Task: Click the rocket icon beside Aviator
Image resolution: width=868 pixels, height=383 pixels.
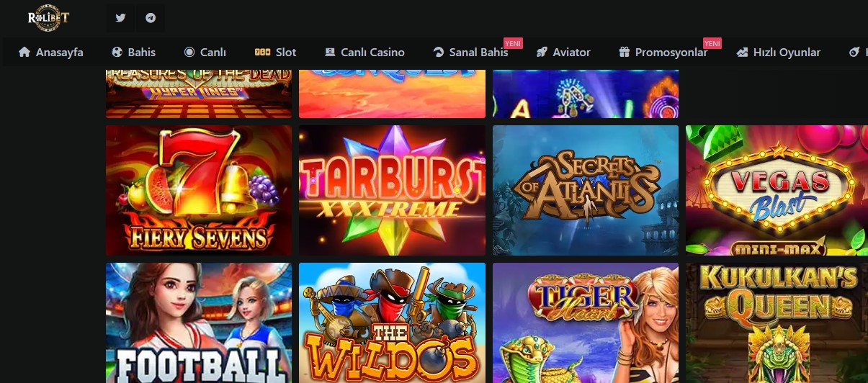Action: coord(542,52)
